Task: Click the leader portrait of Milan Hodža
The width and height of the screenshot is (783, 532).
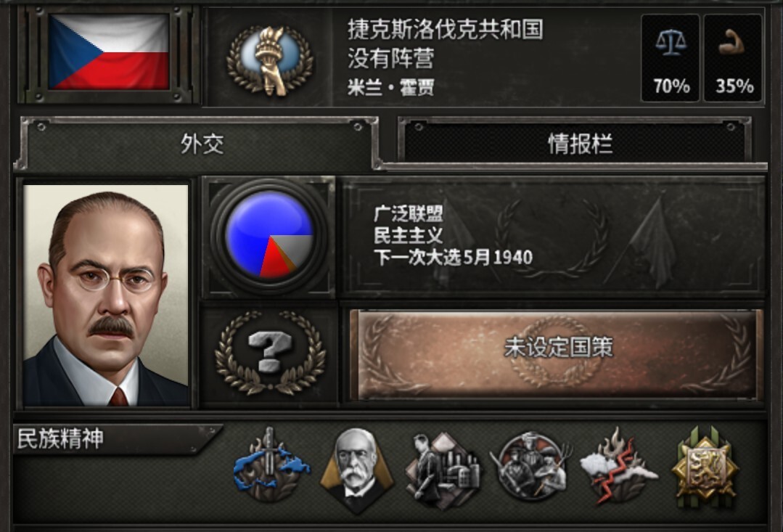Action: tap(107, 295)
